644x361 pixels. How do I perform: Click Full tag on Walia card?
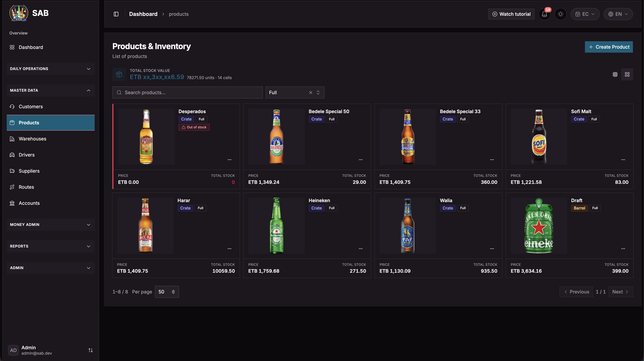[463, 208]
